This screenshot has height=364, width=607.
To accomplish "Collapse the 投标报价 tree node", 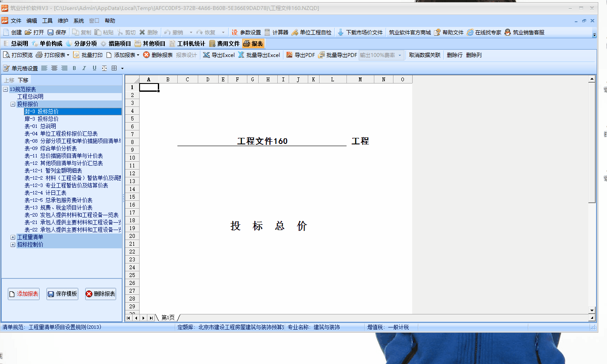I will (13, 104).
